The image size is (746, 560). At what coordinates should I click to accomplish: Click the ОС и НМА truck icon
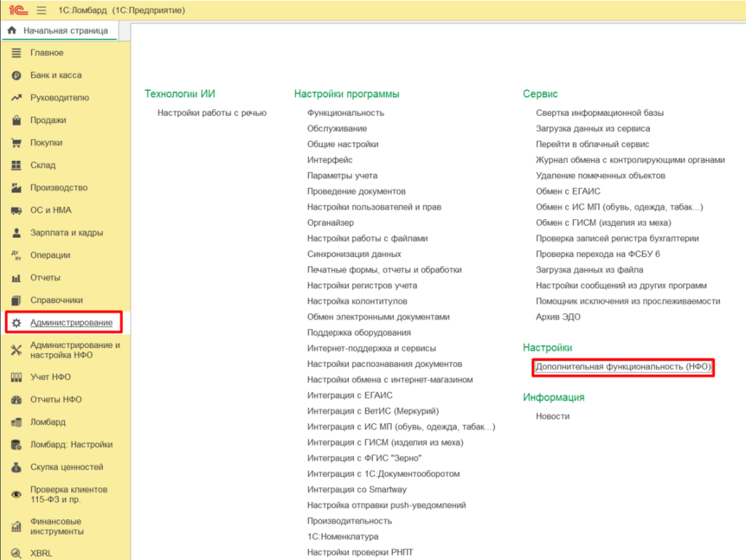pyautogui.click(x=16, y=210)
